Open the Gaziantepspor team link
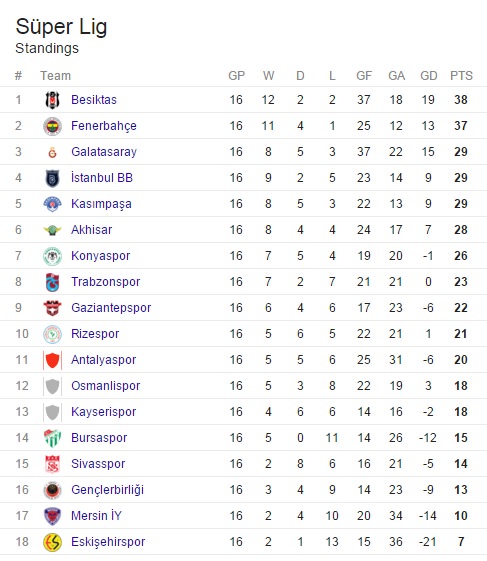Viewport: 487px width, 561px height. click(x=111, y=308)
